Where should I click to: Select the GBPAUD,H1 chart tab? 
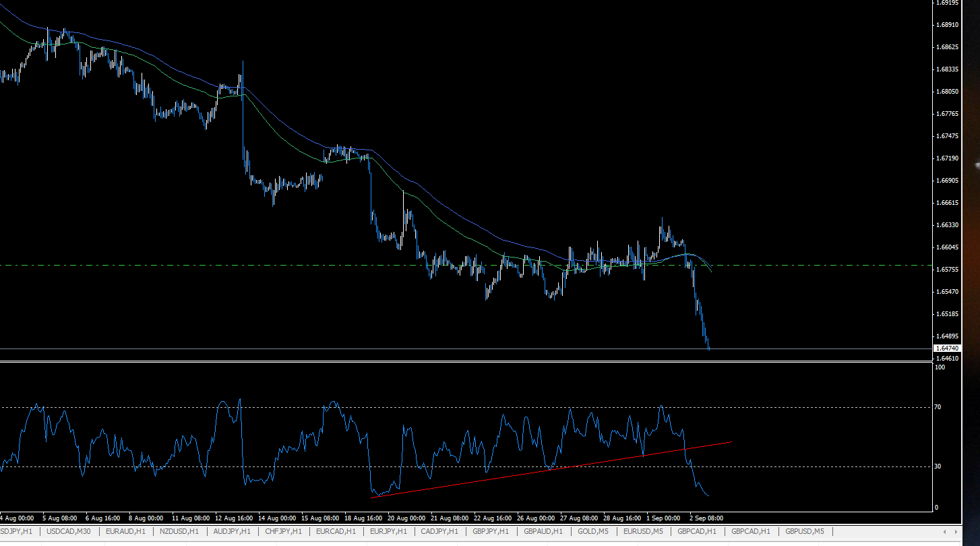coord(543,532)
